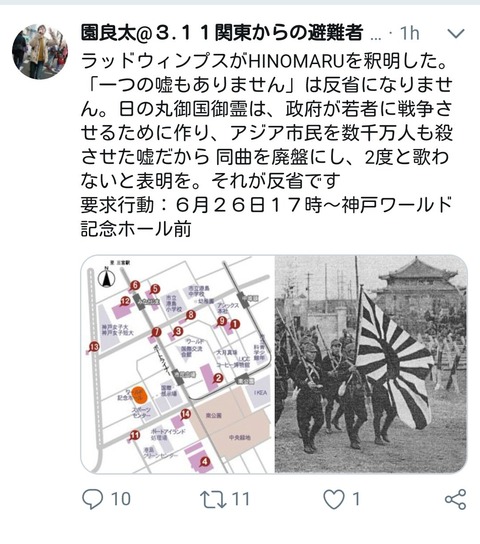480x544 pixels.
Task: Open the tweet options chevron menu
Action: pos(456,33)
